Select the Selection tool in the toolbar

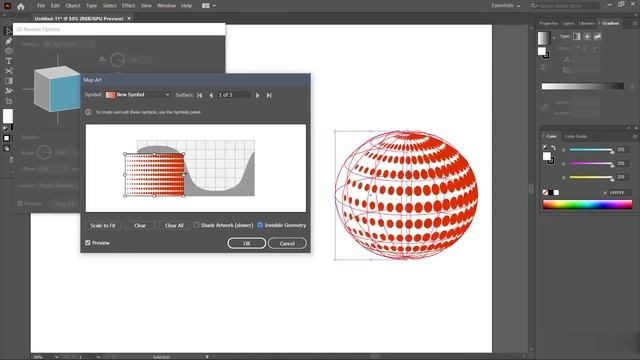pos(8,31)
